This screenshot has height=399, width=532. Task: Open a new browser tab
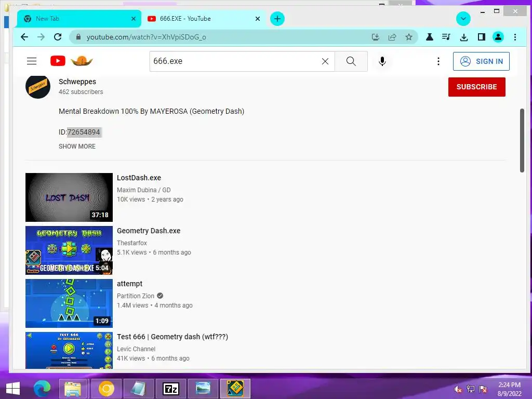point(277,19)
